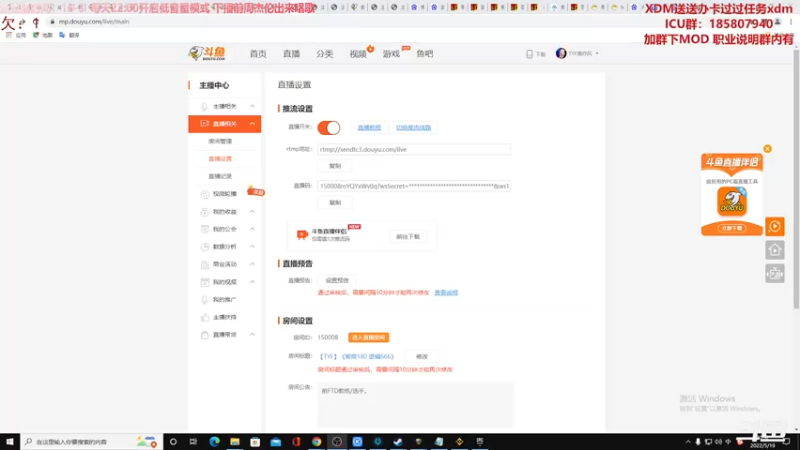Click the Douyu logo in header

[x=207, y=53]
